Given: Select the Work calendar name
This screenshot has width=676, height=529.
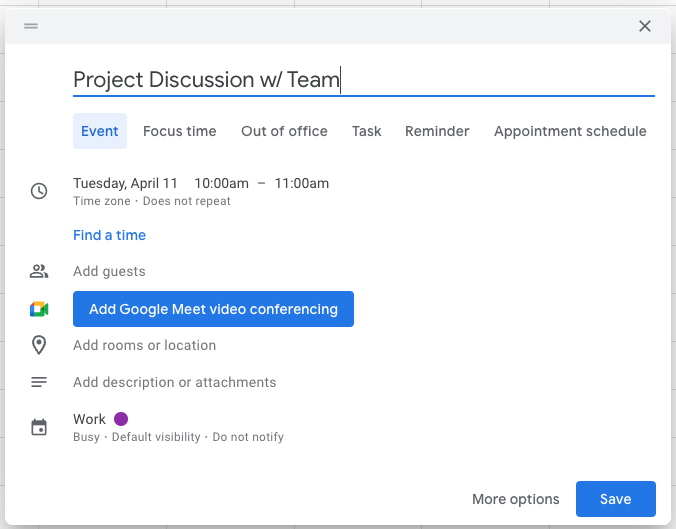Looking at the screenshot, I should pos(89,419).
